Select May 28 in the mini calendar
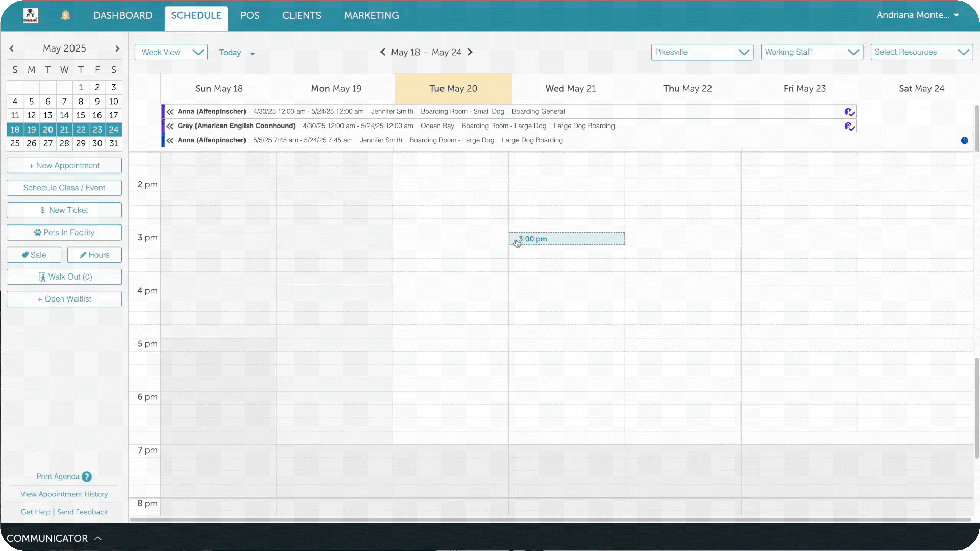This screenshot has height=551, width=980. [x=64, y=143]
